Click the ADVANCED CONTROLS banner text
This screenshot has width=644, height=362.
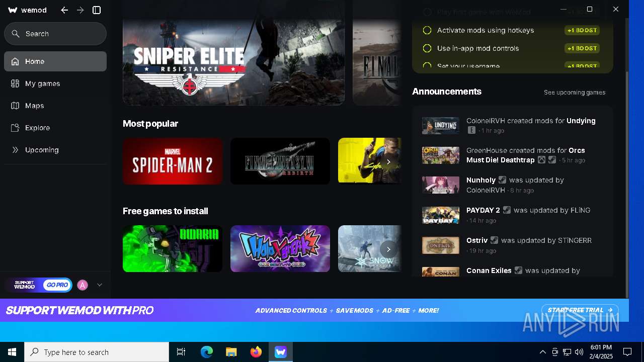(x=291, y=310)
